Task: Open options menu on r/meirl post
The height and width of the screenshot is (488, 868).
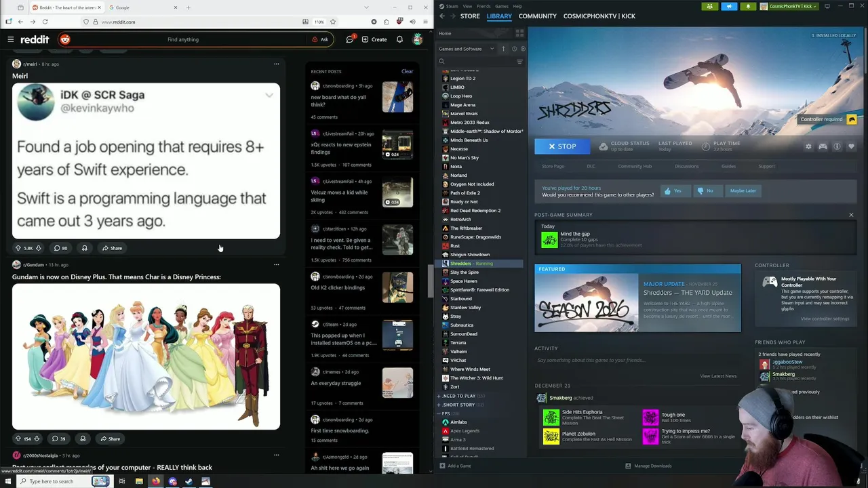Action: [x=276, y=64]
